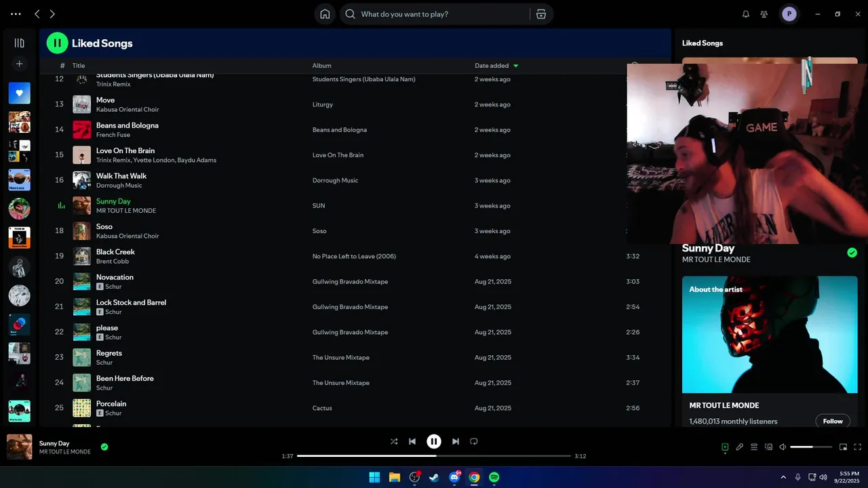Toggle shuffle in player bar
Viewport: 868px width, 488px height.
point(394,441)
